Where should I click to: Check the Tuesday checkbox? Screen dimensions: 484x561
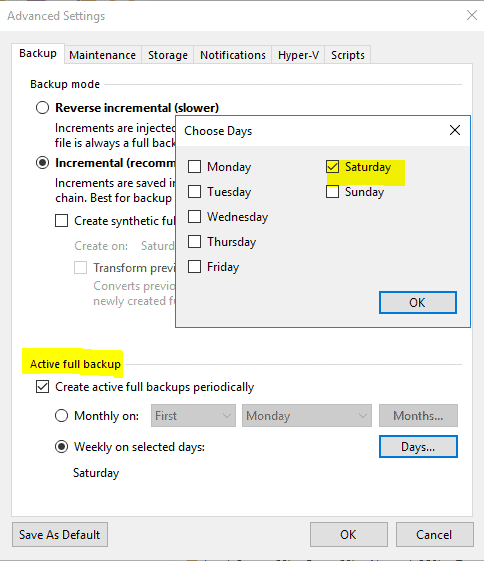click(x=195, y=192)
